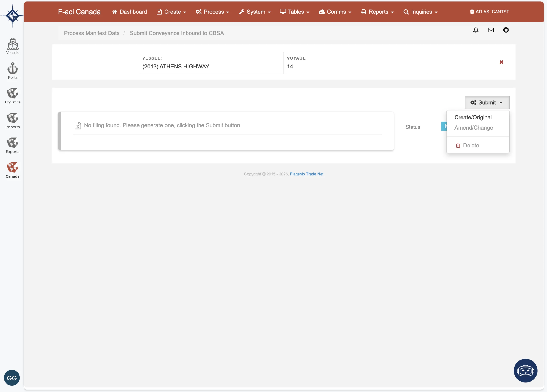The height and width of the screenshot is (392, 547).
Task: Expand the Create menu dropdown
Action: pyautogui.click(x=172, y=12)
